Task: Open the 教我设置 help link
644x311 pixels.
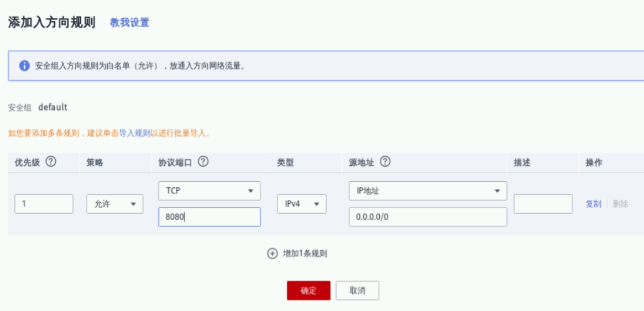Action: [129, 23]
